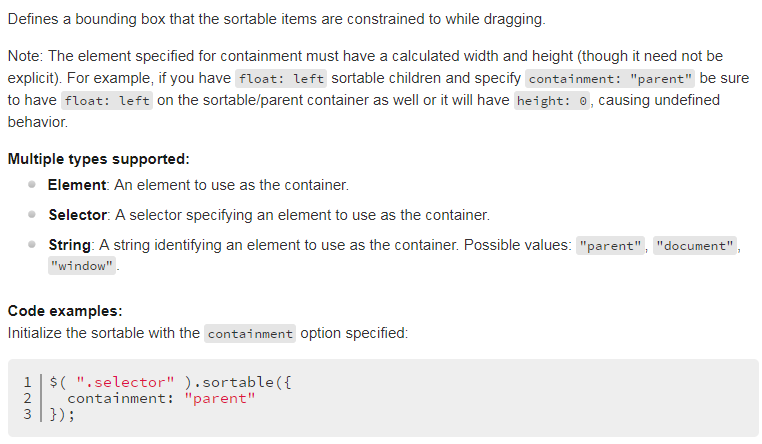Image resolution: width=762 pixels, height=444 pixels.
Task: Click the bold "Element" type label
Action: click(77, 185)
